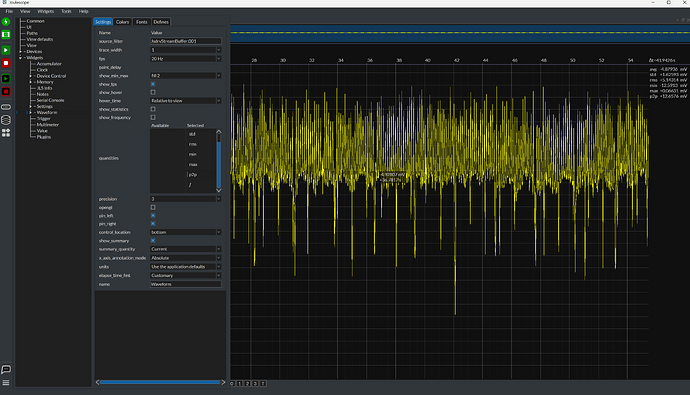Click the green lightning device icon in sidebar
The image size is (690, 395).
point(6,22)
